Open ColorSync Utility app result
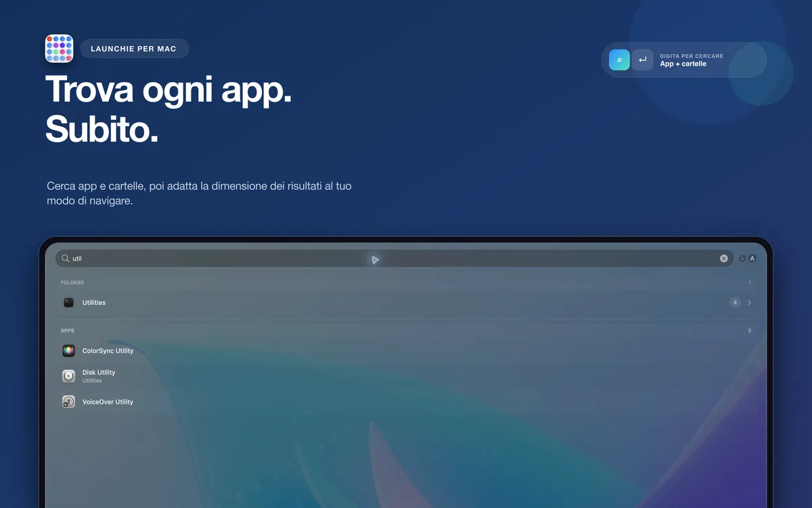812x508 pixels. coord(406,351)
